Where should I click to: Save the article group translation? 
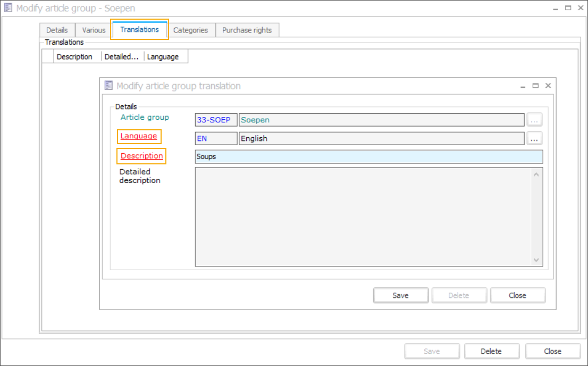click(x=400, y=296)
